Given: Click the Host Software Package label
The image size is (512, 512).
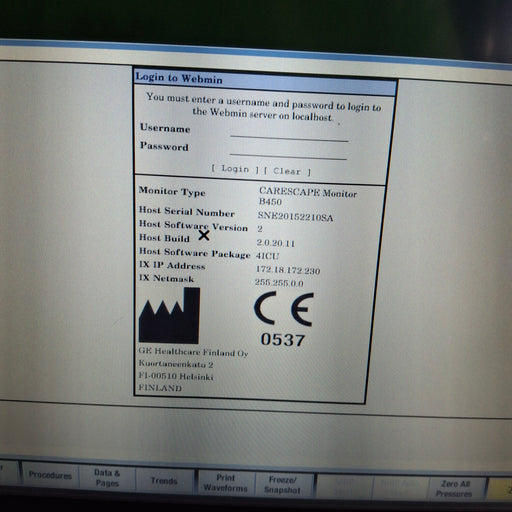Looking at the screenshot, I should click(x=194, y=253).
